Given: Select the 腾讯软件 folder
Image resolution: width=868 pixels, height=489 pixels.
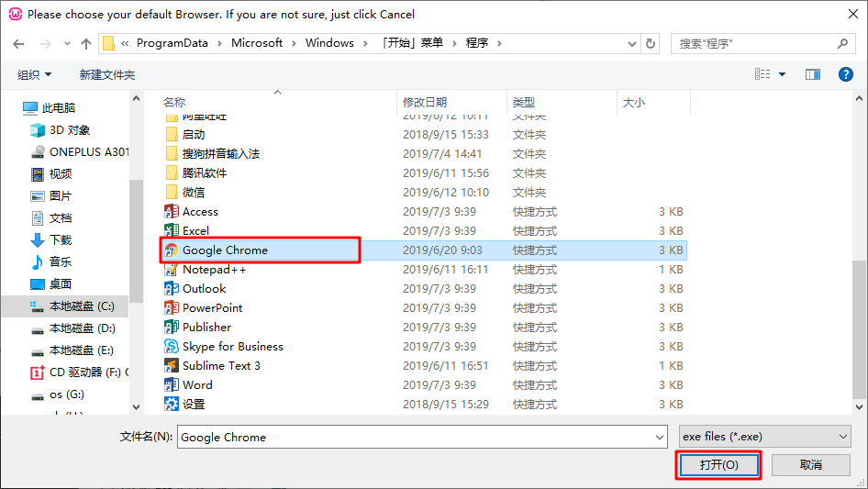Looking at the screenshot, I should [196, 172].
